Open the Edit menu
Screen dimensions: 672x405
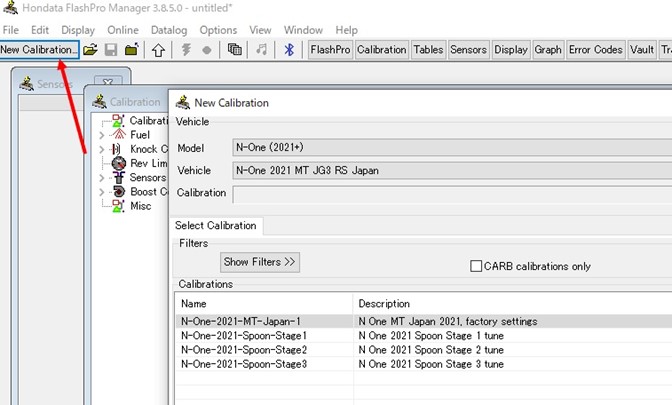(x=40, y=30)
